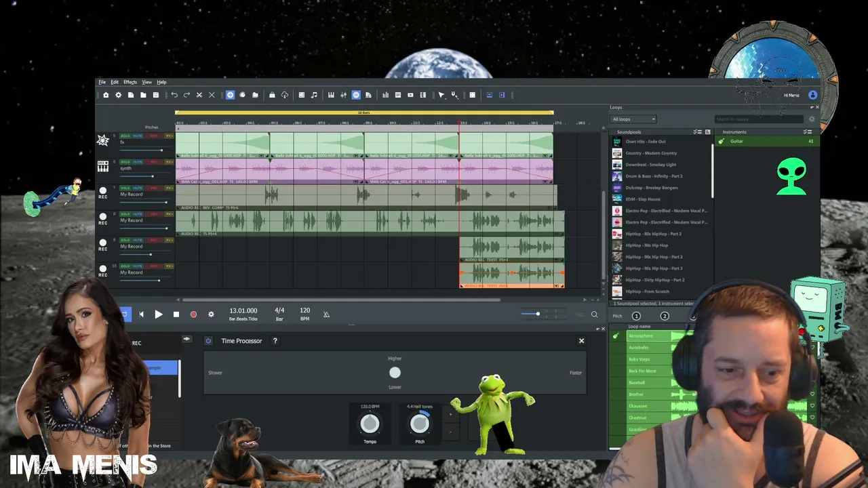Screen dimensions: 868x488
Task: Open Time Processor help question mark
Action: pos(275,341)
